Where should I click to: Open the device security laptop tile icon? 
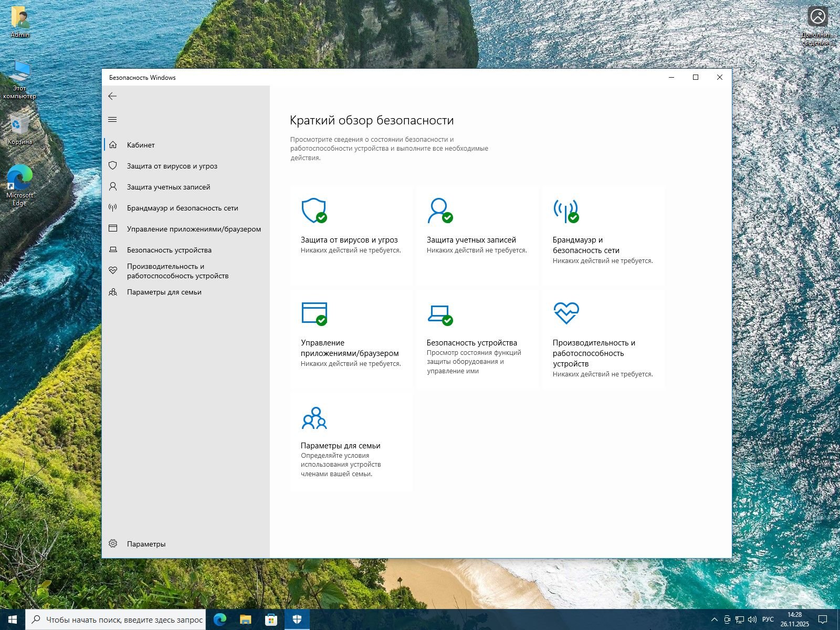(x=439, y=313)
